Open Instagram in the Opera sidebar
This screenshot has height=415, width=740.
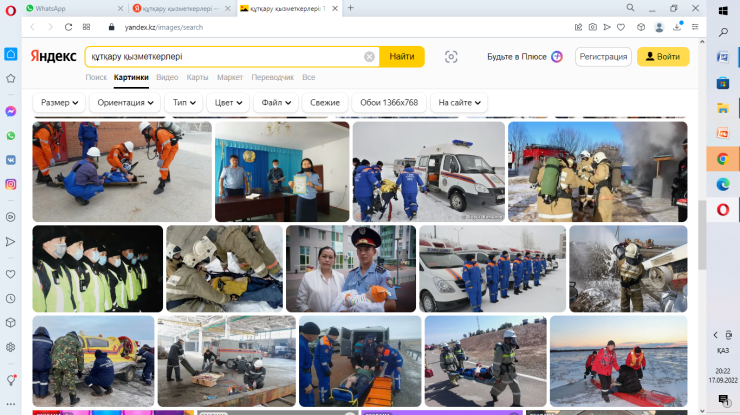[10, 184]
